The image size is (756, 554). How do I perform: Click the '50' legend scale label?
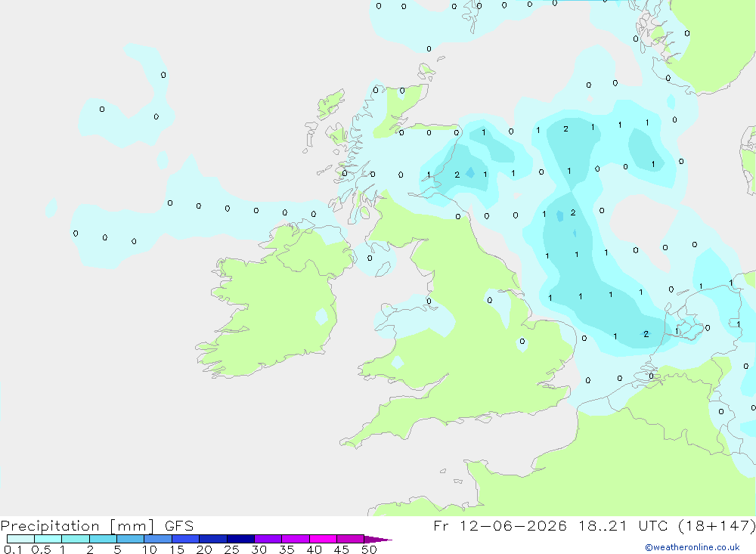tap(370, 549)
